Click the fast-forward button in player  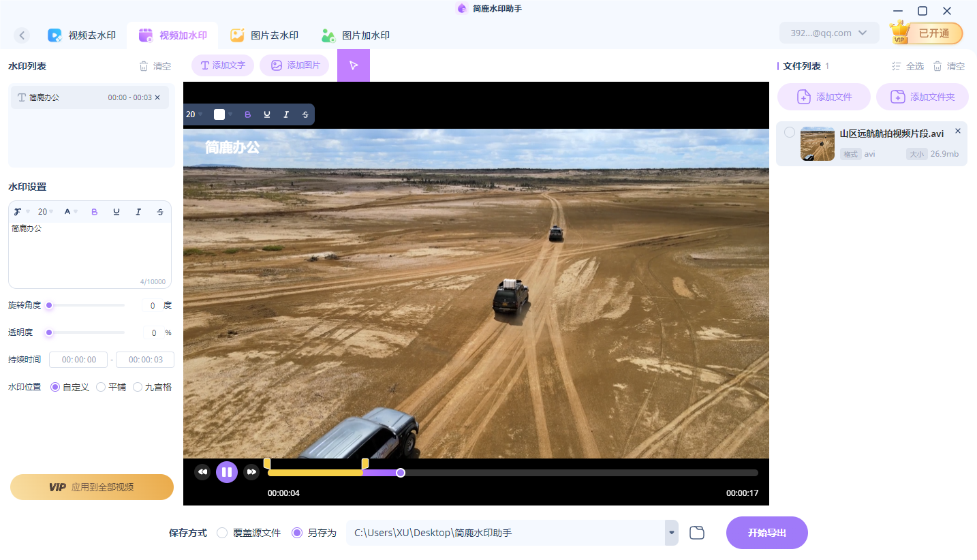click(251, 472)
